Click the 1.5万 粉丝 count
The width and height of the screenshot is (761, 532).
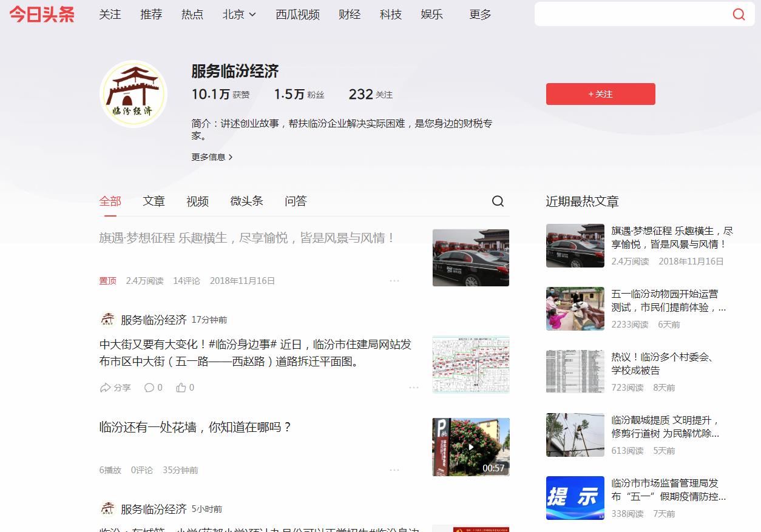(299, 95)
